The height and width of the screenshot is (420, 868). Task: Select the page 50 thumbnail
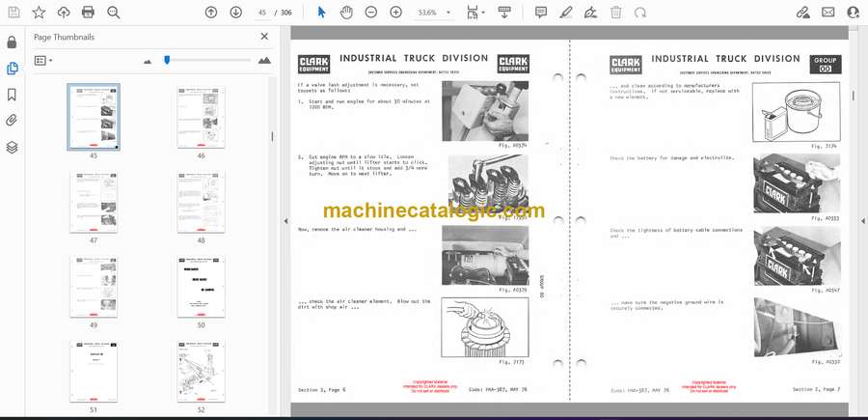[x=201, y=287]
